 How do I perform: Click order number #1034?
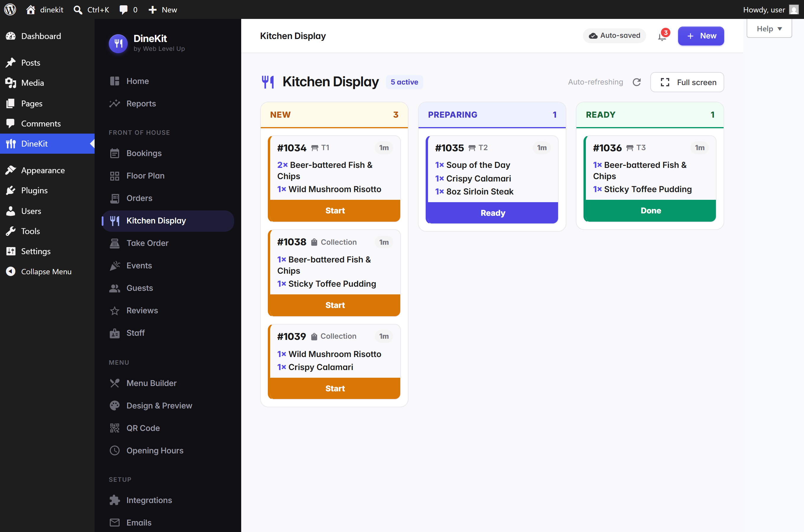pyautogui.click(x=292, y=148)
